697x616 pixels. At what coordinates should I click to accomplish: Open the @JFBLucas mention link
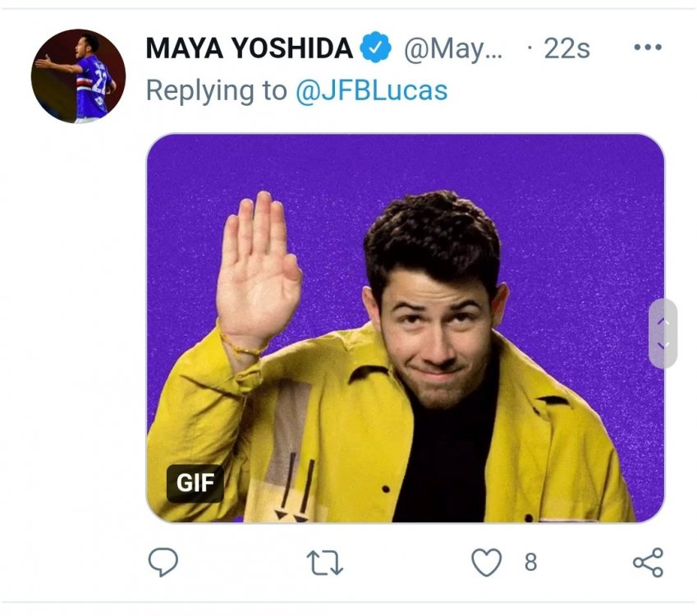(371, 90)
